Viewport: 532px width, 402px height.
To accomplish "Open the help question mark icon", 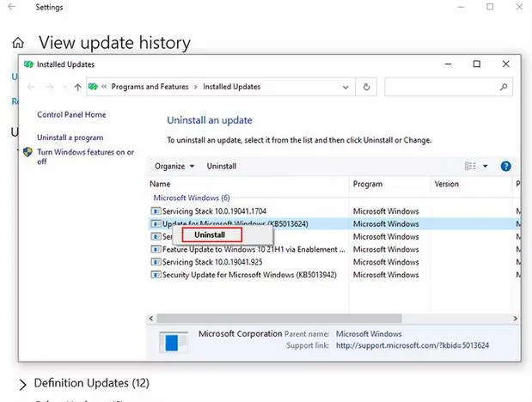I will [505, 167].
